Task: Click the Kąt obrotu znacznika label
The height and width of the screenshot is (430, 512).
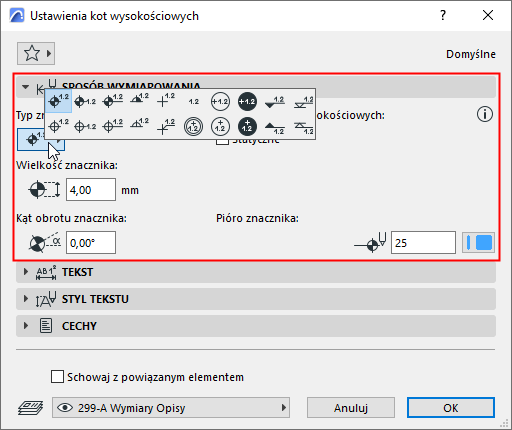Action: [71, 218]
